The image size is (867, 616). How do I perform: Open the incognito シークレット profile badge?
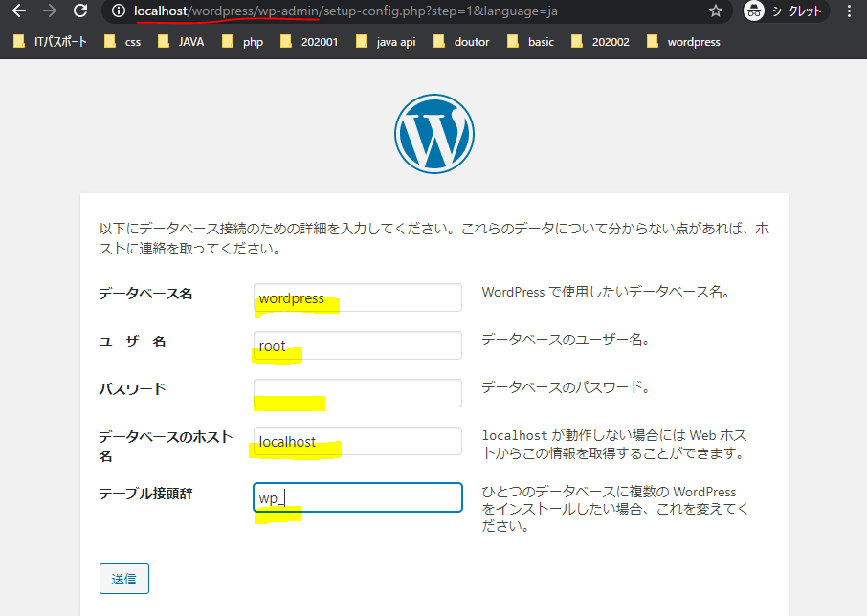pos(786,11)
